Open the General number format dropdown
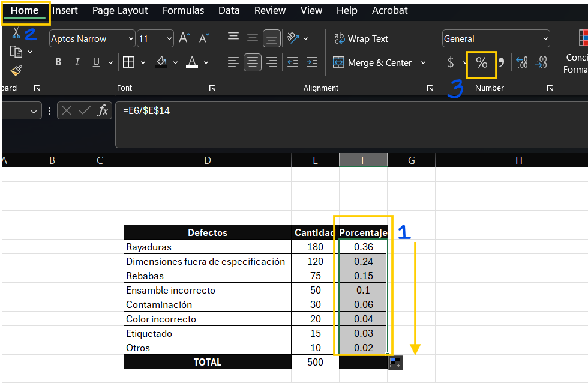 (545, 38)
